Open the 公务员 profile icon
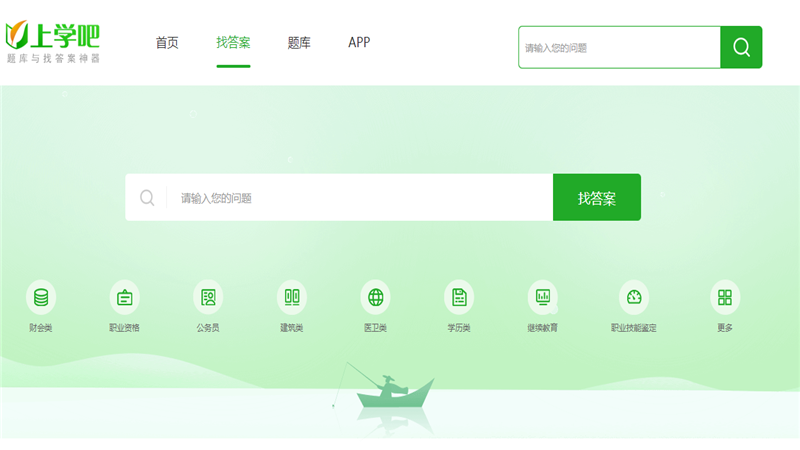800x450 pixels. pyautogui.click(x=208, y=297)
